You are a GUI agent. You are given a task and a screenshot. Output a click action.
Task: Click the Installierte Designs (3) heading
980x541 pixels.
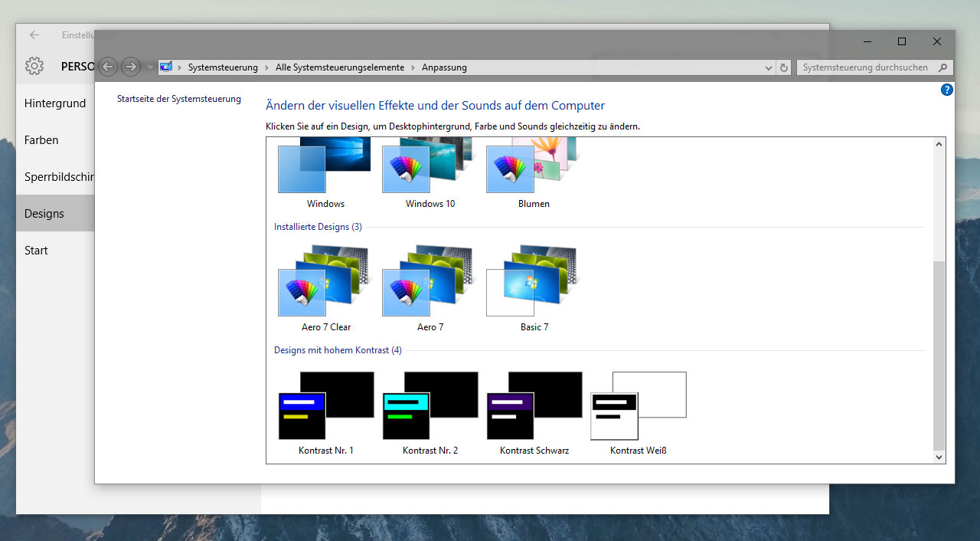click(x=318, y=227)
